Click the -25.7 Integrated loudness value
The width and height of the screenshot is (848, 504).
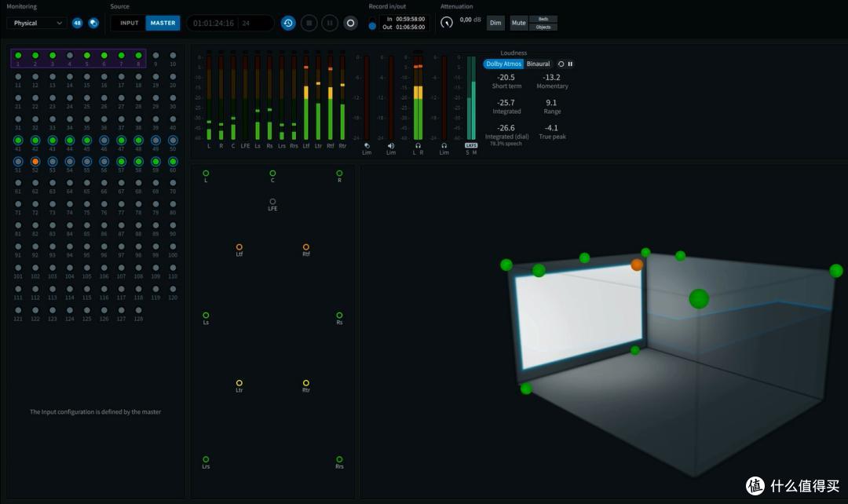tap(506, 103)
